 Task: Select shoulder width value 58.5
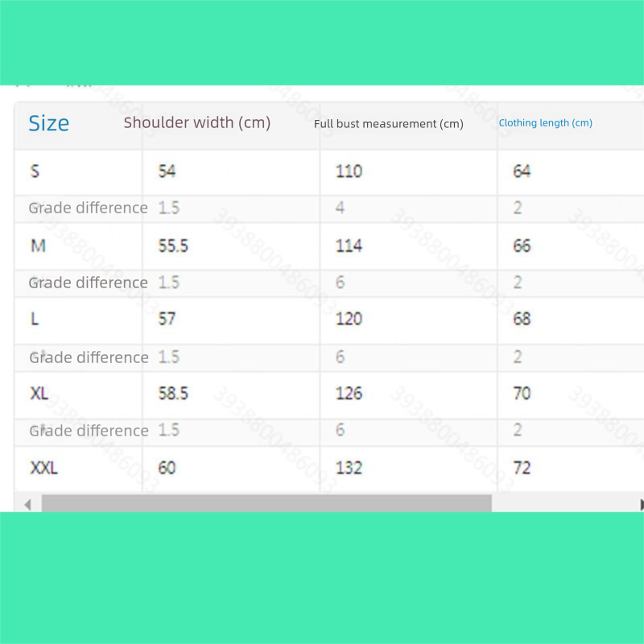coord(173,393)
